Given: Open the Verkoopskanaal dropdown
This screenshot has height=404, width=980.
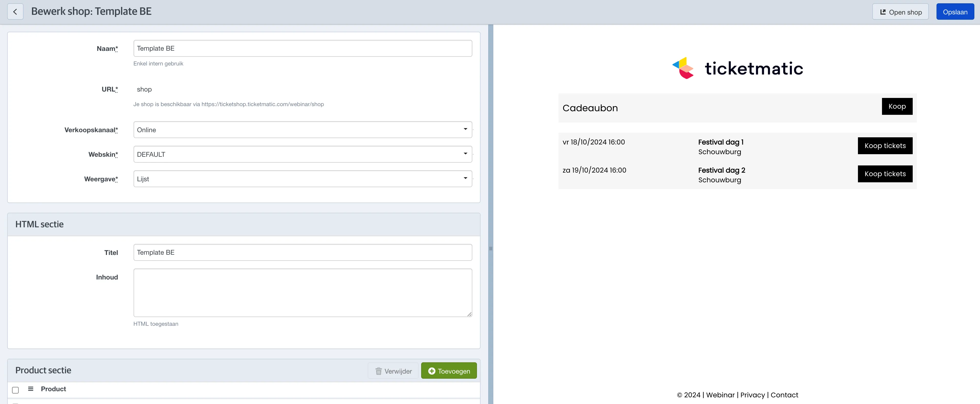Looking at the screenshot, I should point(302,130).
